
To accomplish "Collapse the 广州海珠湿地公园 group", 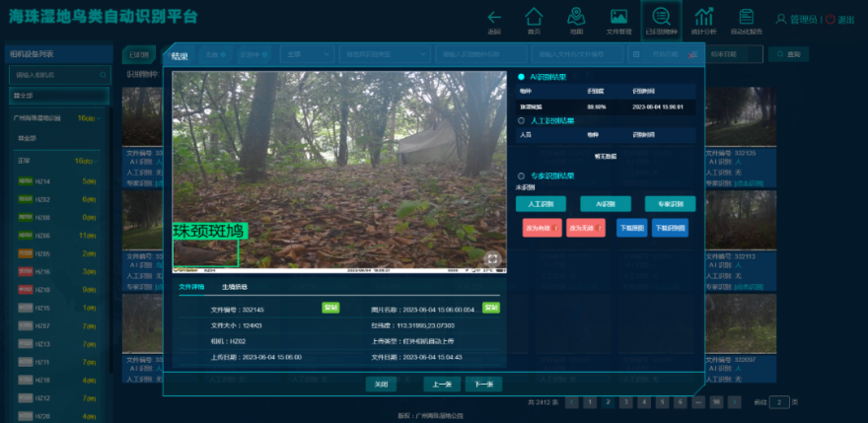I will pyautogui.click(x=99, y=118).
